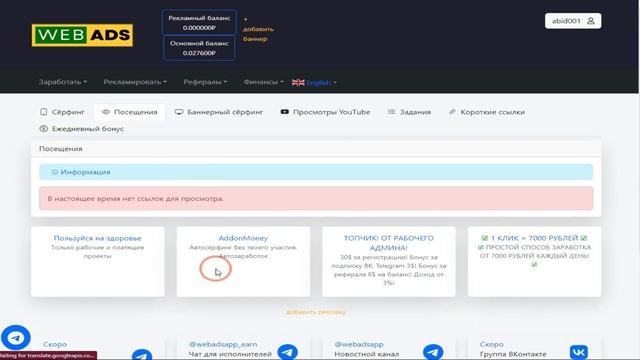Click the Сёрфинг tab's page icon
The width and height of the screenshot is (640, 360).
(44, 112)
